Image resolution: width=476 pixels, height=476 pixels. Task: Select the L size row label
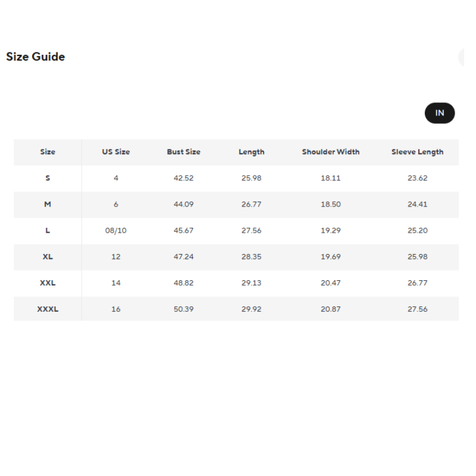(48, 230)
